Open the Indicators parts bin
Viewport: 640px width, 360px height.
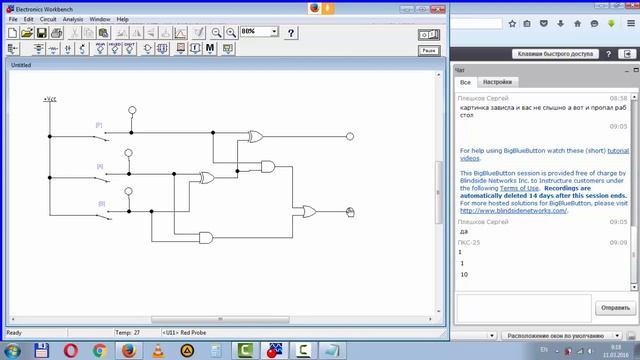click(x=180, y=49)
